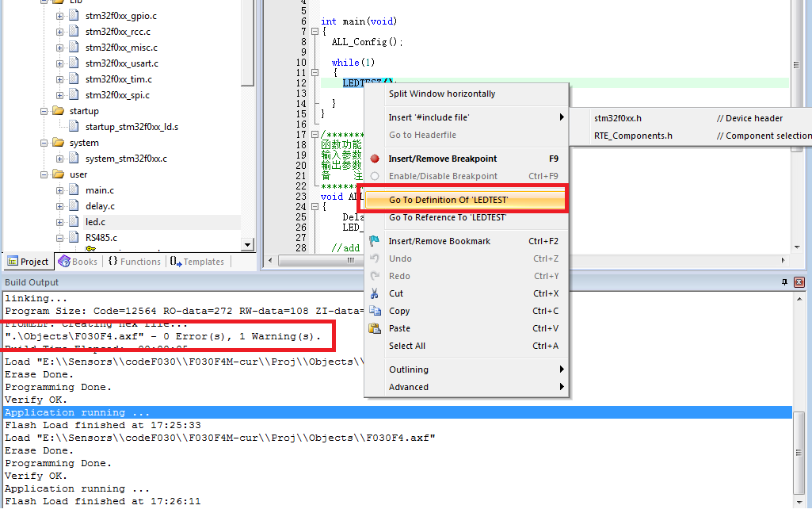Select Split Window horizontally

coord(465,94)
